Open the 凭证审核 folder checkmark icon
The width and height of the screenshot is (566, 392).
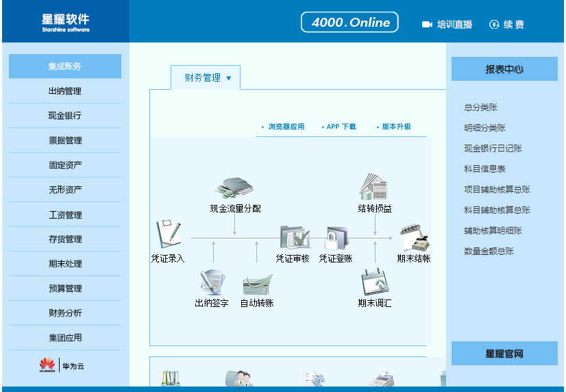pyautogui.click(x=295, y=237)
